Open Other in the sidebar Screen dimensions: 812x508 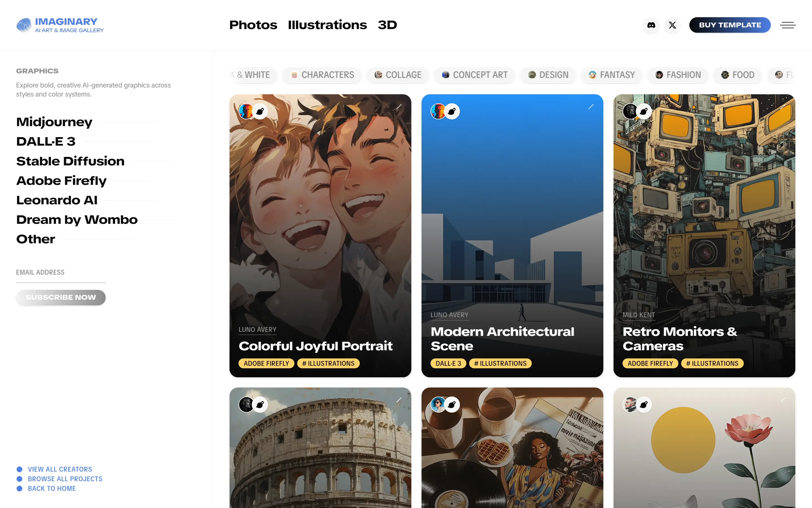(36, 239)
